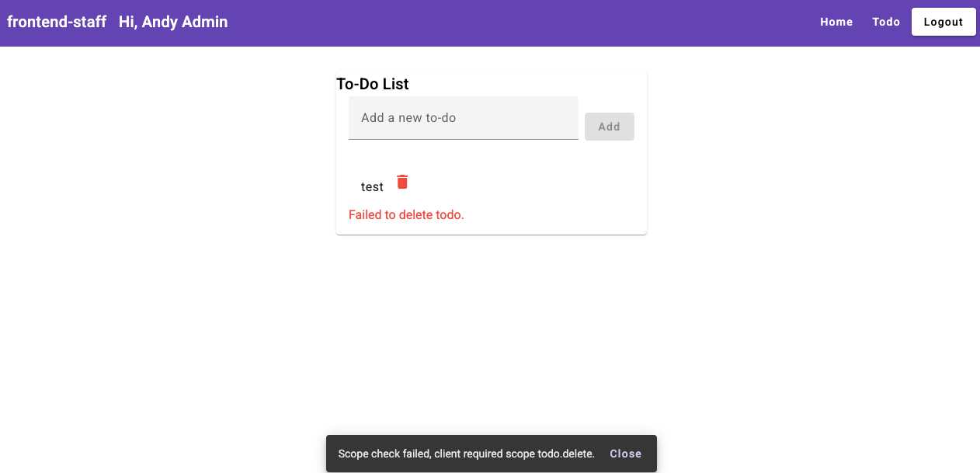Screen dimensions: 980x473
Task: Click the disabled Add button
Action: coord(610,127)
